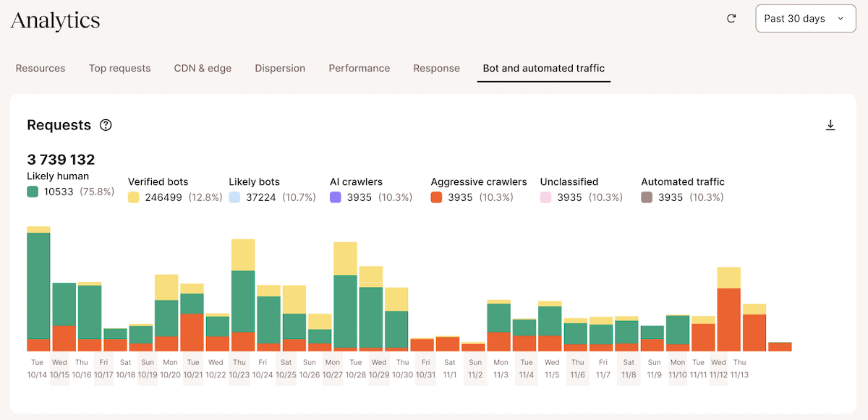Click the Wed 10/15 axis date label
This screenshot has height=420, width=868.
click(x=59, y=369)
